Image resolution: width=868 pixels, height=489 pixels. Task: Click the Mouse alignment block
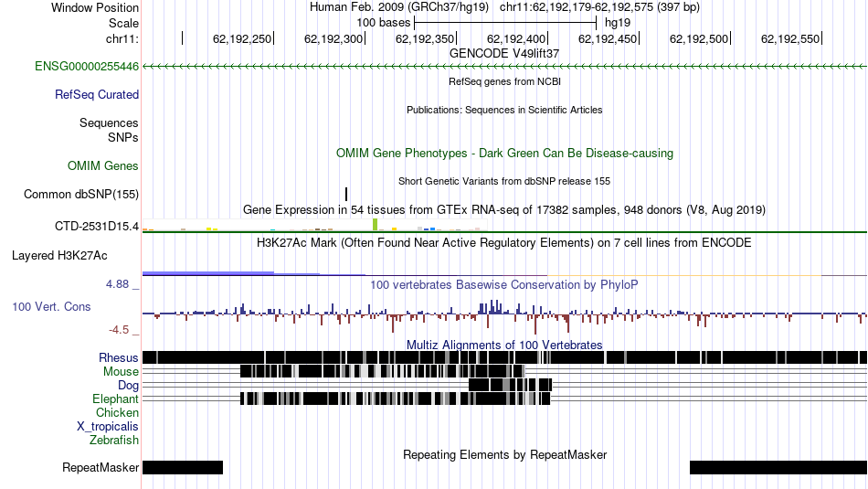click(x=383, y=371)
